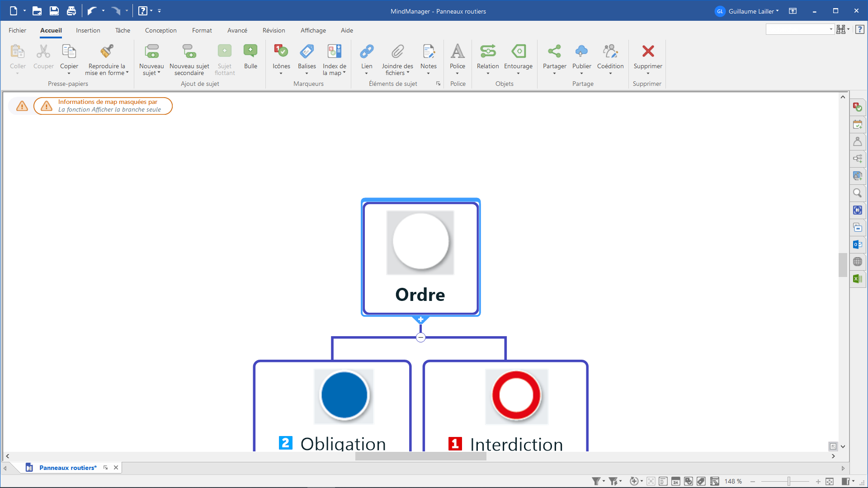
Task: Click Reproduire la mise en forme paintbrush
Action: (107, 52)
